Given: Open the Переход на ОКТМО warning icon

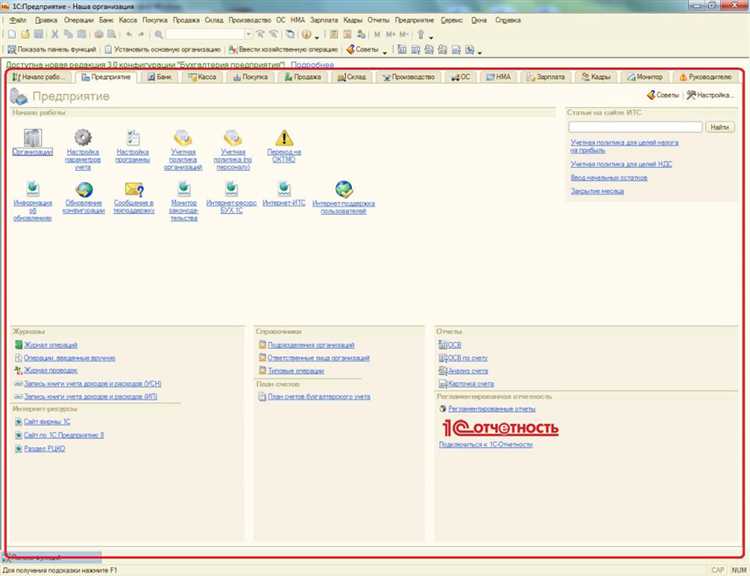Looking at the screenshot, I should (284, 138).
